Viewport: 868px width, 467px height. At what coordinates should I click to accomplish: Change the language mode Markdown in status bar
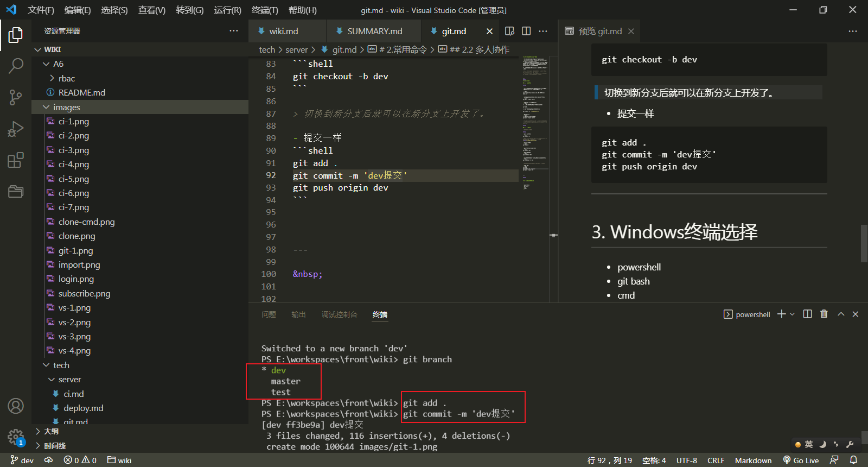pos(753,460)
